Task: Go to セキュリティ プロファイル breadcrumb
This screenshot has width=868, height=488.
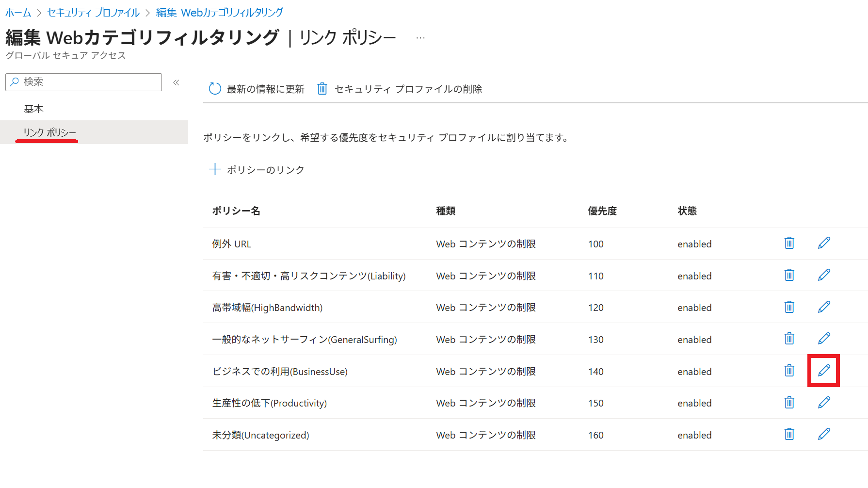Action: [94, 13]
